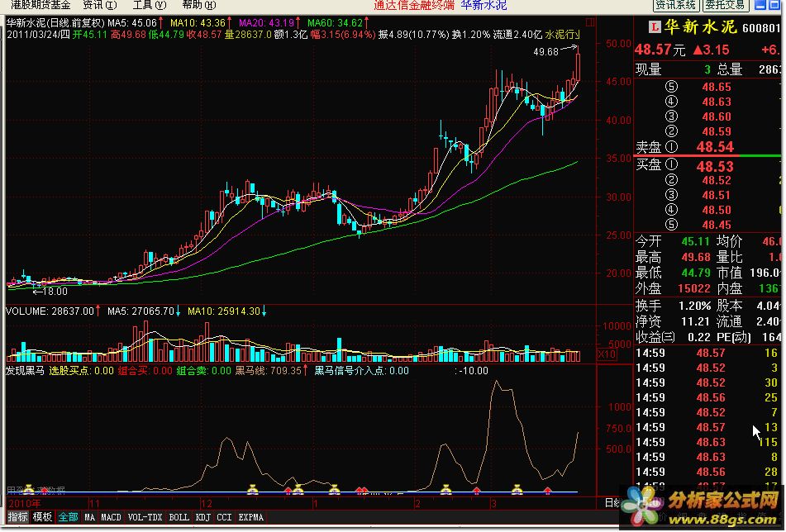
Task: Click the 换手 1.20% value
Action: [694, 305]
